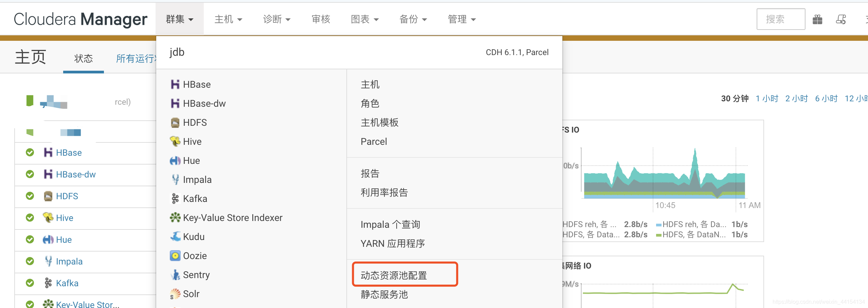868x308 pixels.
Task: Click Impala service icon in left list
Action: [48, 261]
